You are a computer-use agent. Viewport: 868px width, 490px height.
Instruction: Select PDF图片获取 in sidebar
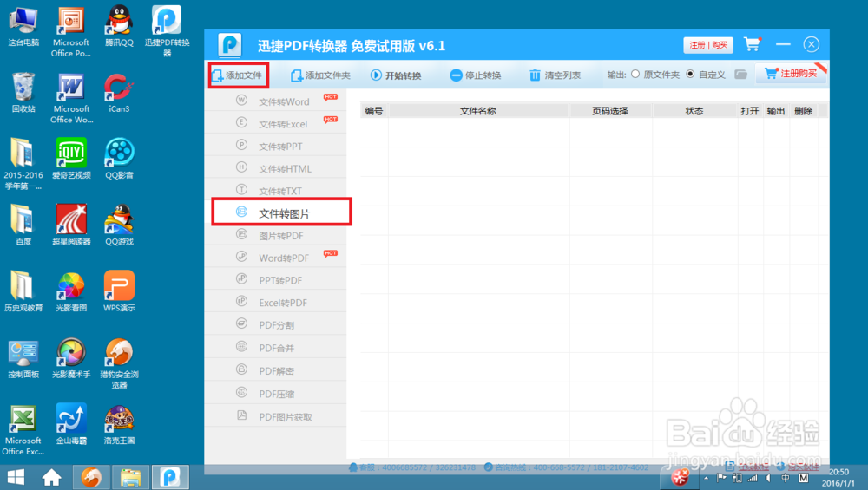[x=276, y=416]
